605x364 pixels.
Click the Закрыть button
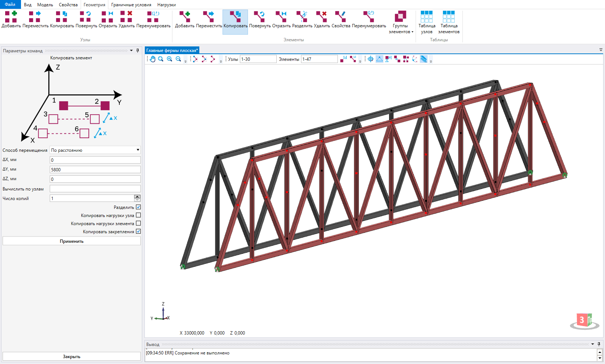[x=71, y=356]
